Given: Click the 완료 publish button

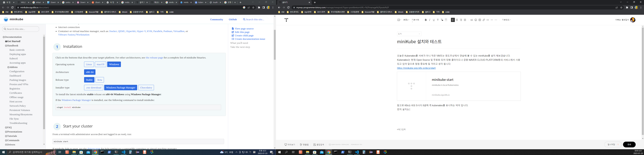Looking at the screenshot, I should point(629,145).
